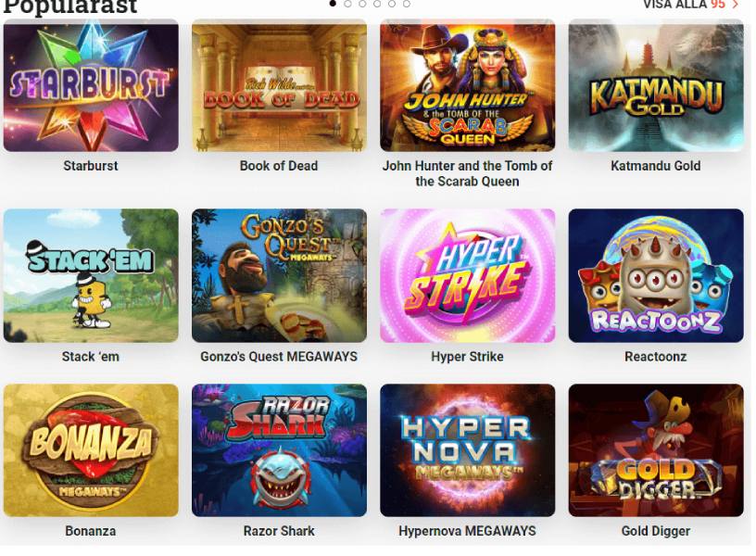Jump to the last carousel page dot
Screen dimensions: 756x556
click(x=407, y=4)
